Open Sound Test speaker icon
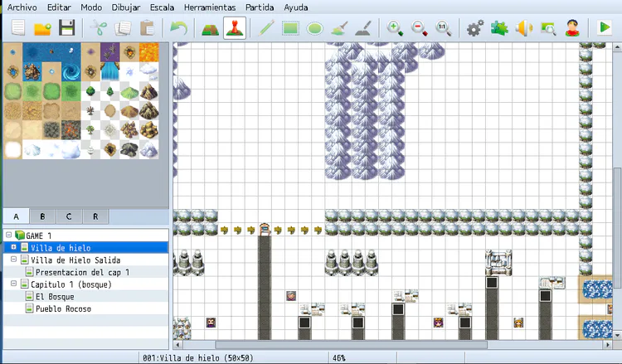 [523, 28]
